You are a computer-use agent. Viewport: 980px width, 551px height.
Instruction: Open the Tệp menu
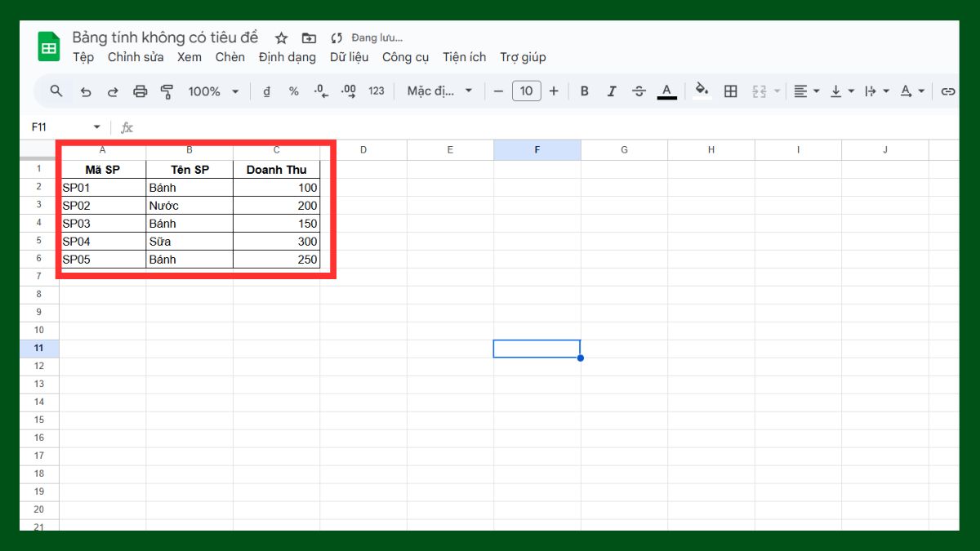tap(83, 57)
